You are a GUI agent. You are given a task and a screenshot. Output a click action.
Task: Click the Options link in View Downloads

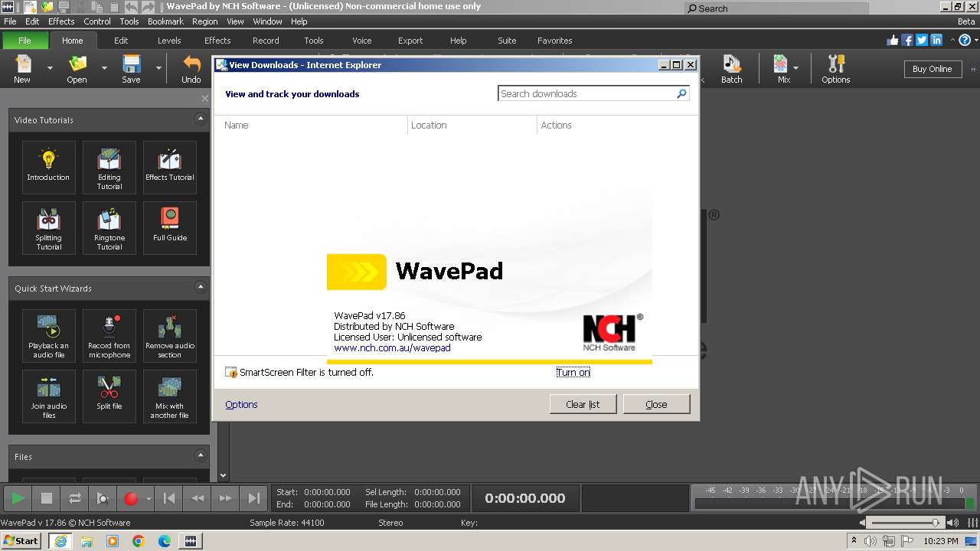coord(241,404)
